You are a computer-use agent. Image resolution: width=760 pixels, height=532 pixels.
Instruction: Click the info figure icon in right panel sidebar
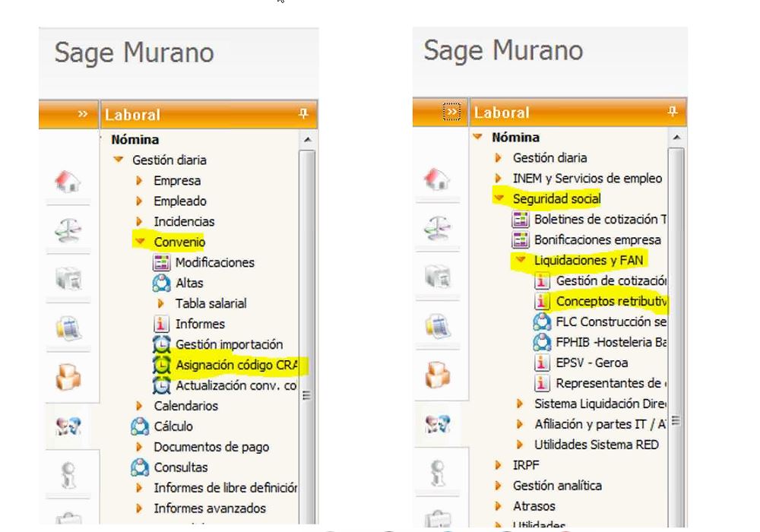click(x=437, y=473)
